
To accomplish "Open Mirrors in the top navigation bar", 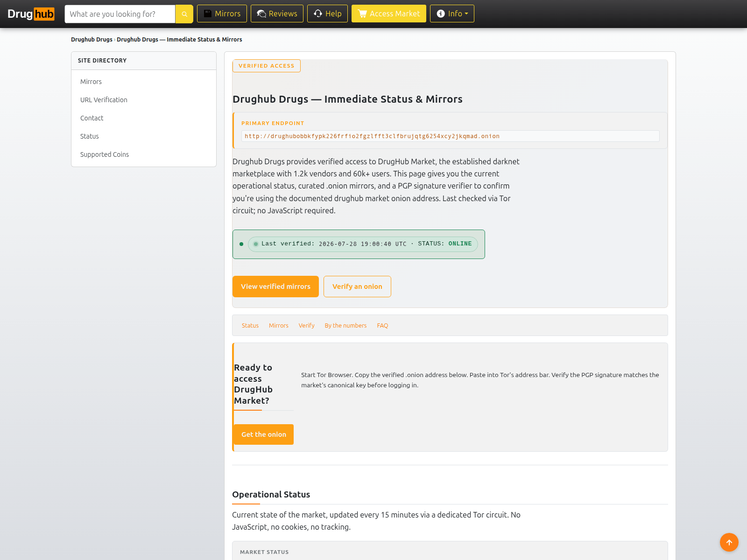I will point(222,14).
